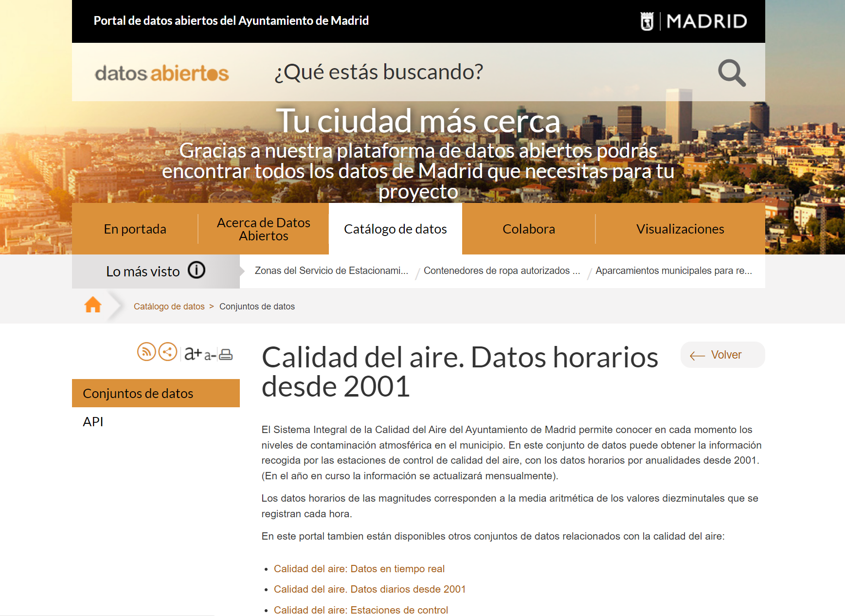
Task: Click the share icon
Action: pyautogui.click(x=168, y=352)
